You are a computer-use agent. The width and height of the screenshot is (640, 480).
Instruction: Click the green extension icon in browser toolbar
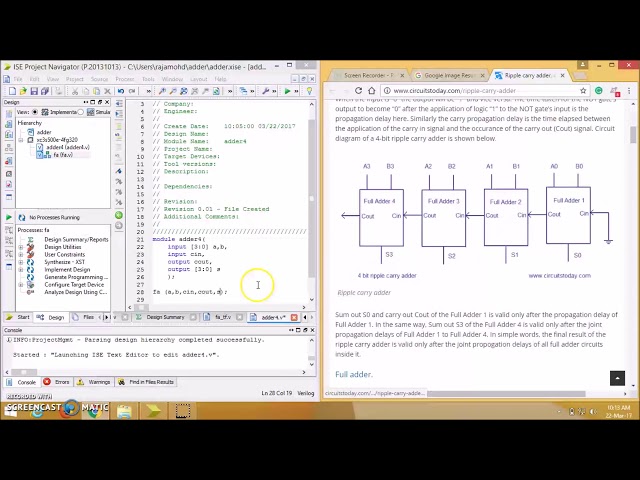tap(599, 91)
